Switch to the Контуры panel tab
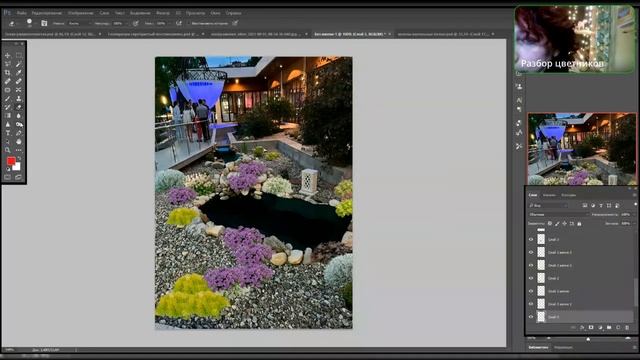This screenshot has height=360, width=640. click(x=568, y=195)
